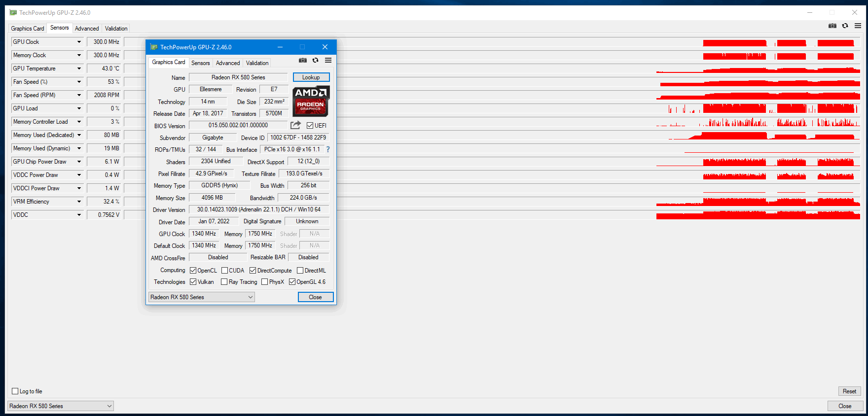868x416 pixels.
Task: Click Close button in the front GPU-Z dialog
Action: 316,297
